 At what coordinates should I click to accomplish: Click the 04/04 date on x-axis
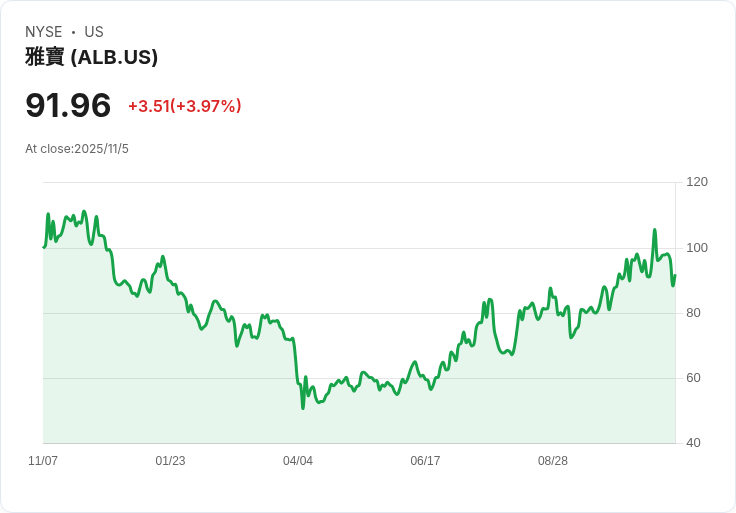tap(298, 461)
